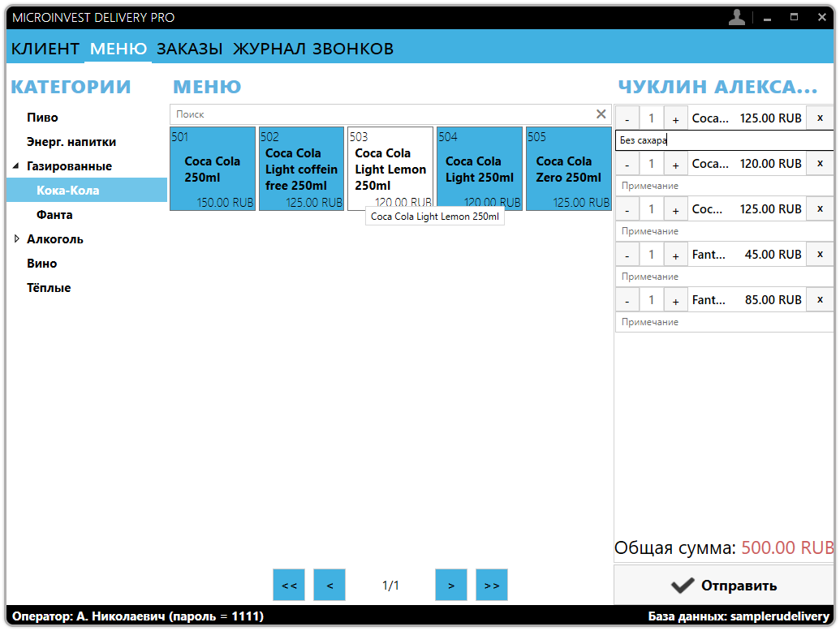This screenshot has height=631, width=840.
Task: Click the total amount 500.00 RUB
Action: pyautogui.click(x=787, y=547)
